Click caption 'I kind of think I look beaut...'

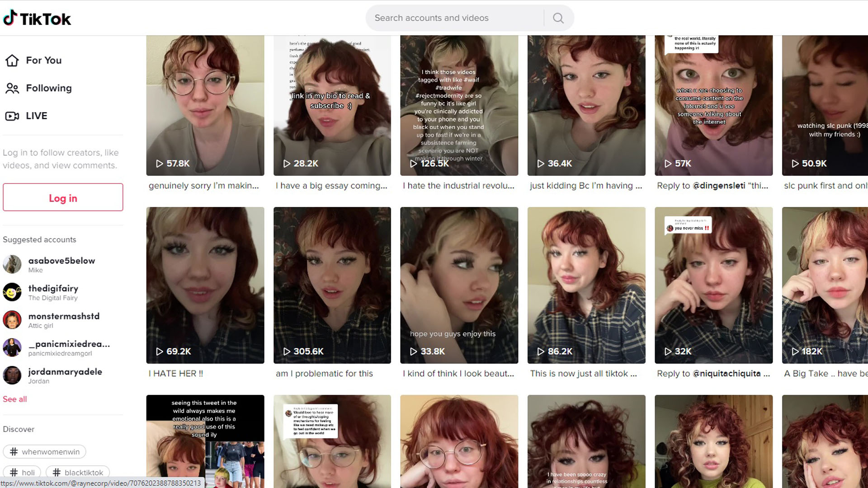458,374
